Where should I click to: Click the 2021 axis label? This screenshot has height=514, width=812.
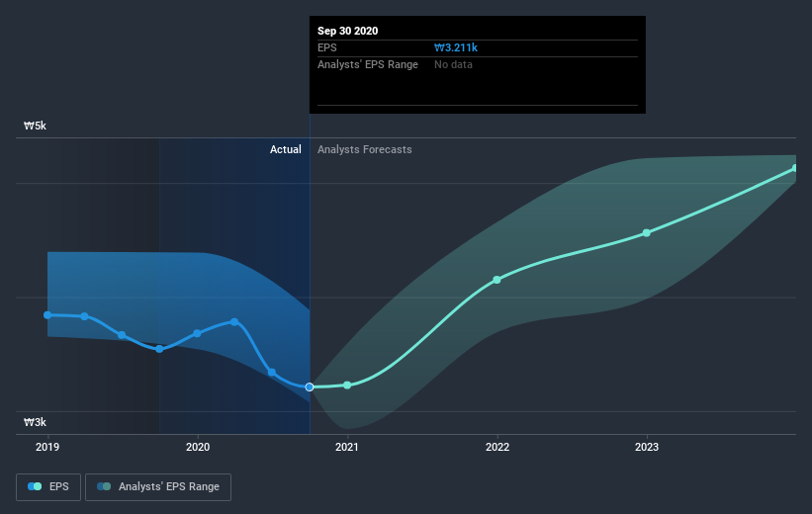tap(347, 447)
